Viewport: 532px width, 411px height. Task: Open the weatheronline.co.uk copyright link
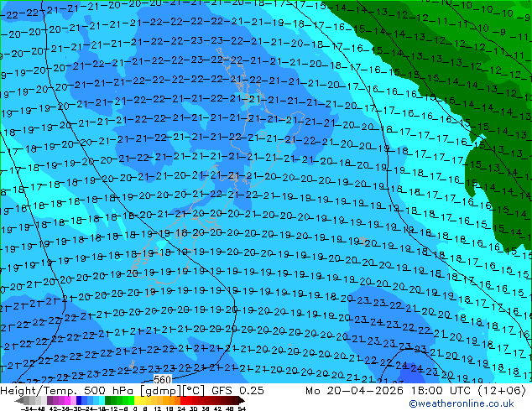462,403
